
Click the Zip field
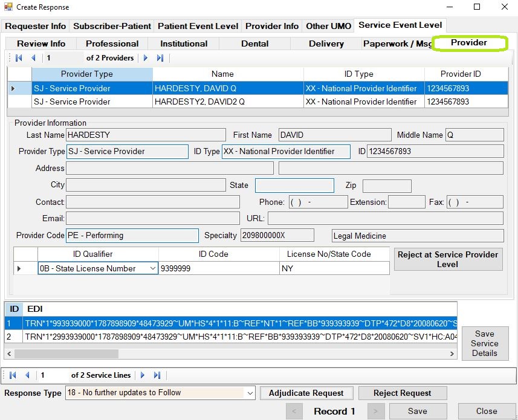coord(387,186)
